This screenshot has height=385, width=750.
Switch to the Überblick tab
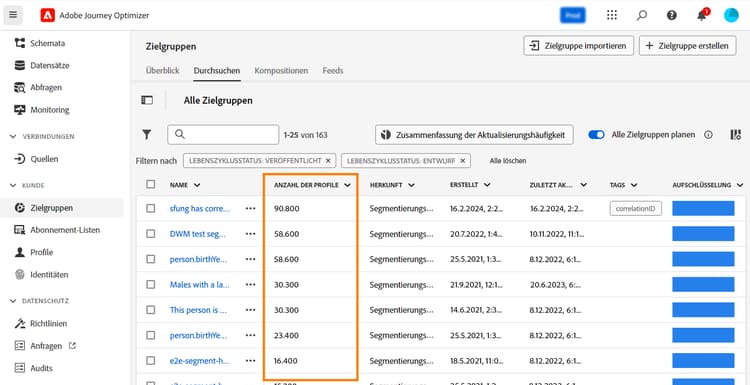pos(163,71)
